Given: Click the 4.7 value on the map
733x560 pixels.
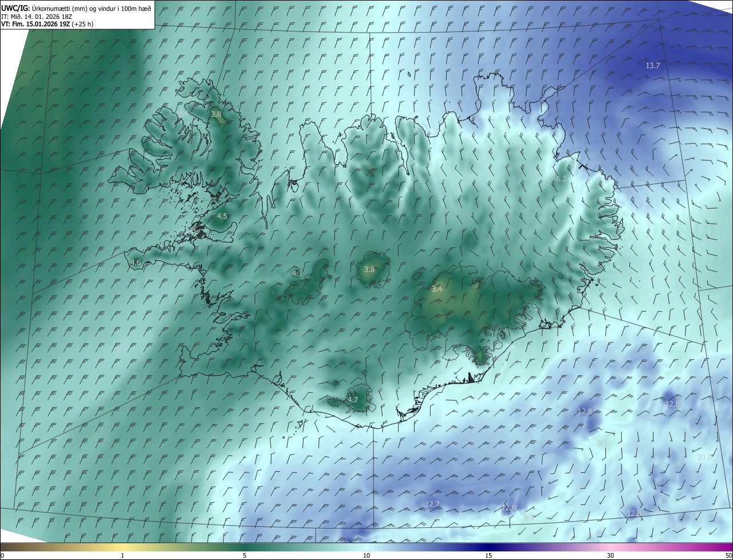Looking at the screenshot, I should click(x=353, y=400).
